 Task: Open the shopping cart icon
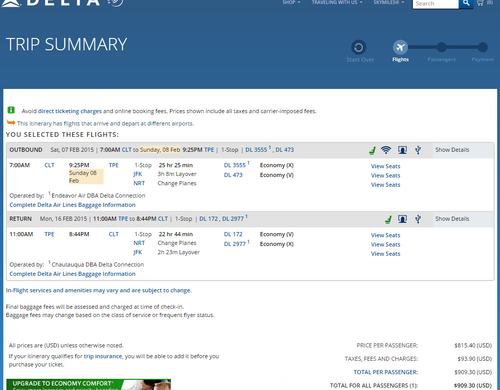[480, 3]
